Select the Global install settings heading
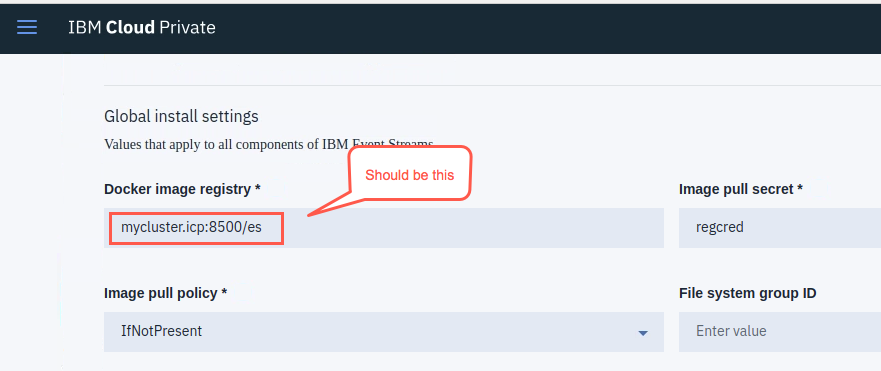Image resolution: width=881 pixels, height=371 pixels. tap(181, 116)
